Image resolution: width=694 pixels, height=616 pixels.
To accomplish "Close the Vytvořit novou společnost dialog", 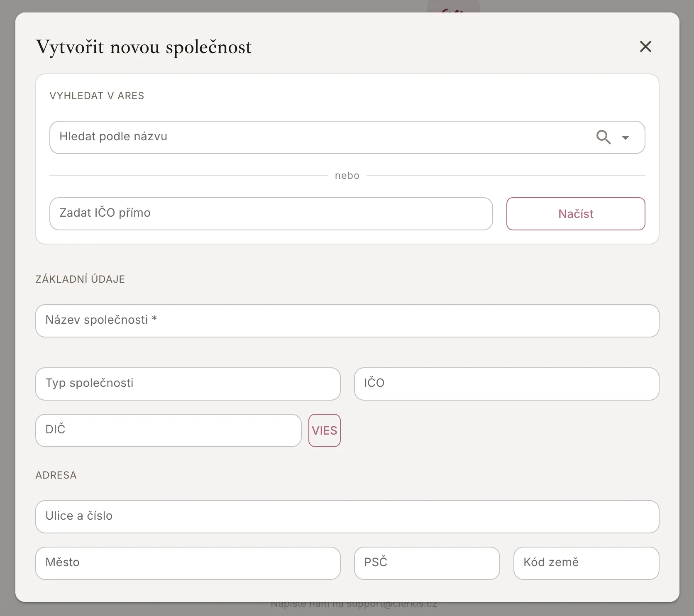I will point(645,46).
